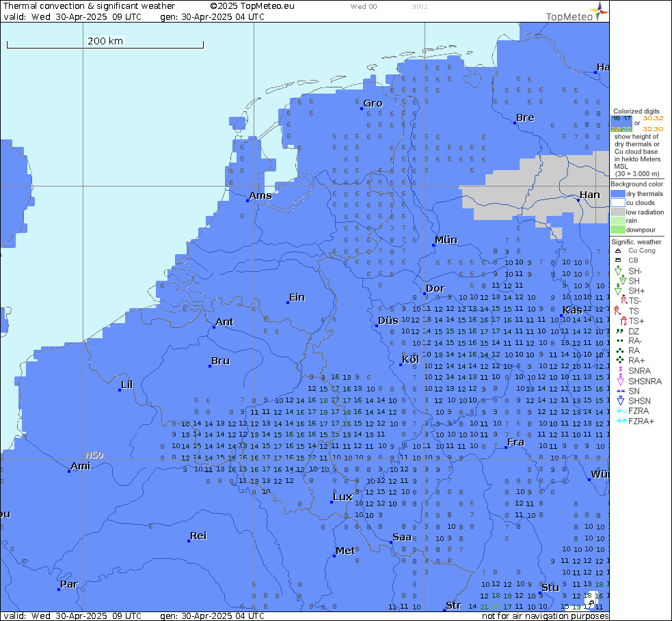Click the SHSN snow shower symbol
This screenshot has height=621, width=672.
620,400
